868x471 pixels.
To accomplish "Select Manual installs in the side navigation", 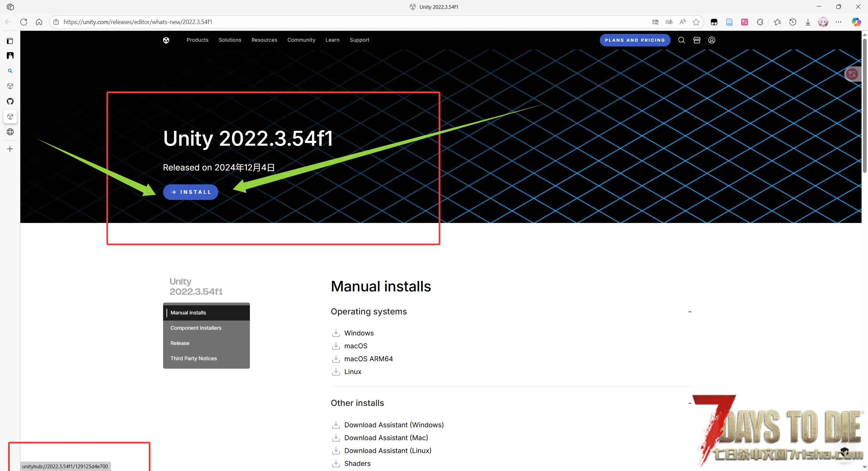I will coord(206,313).
